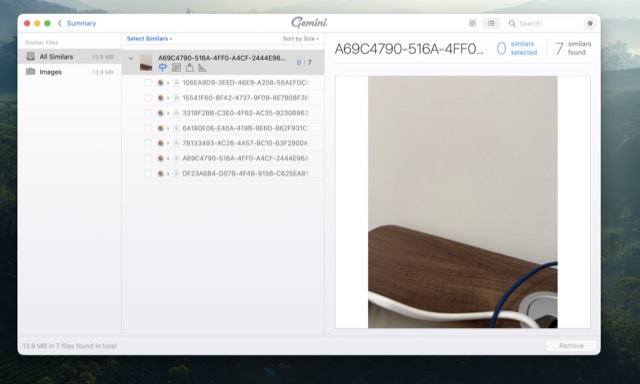
Task: Expand path chevron on 6A180E06 row
Action: 168,128
